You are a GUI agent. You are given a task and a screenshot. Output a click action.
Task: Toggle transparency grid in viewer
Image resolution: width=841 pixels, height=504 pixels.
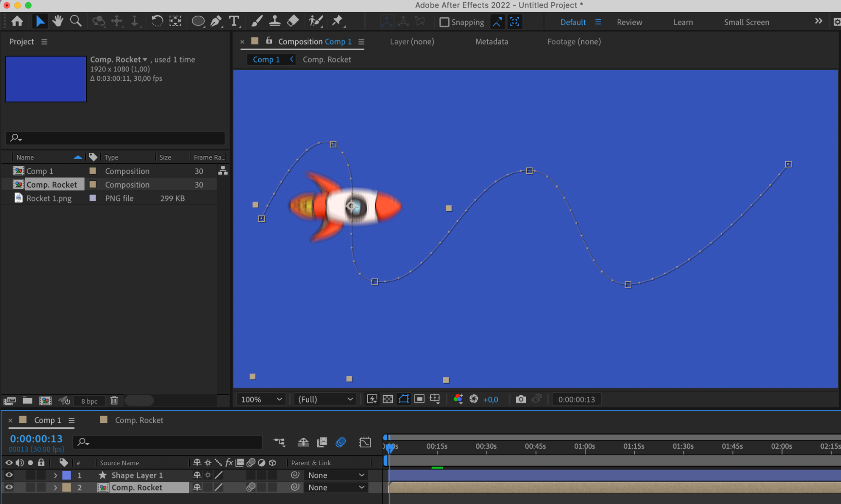(388, 399)
